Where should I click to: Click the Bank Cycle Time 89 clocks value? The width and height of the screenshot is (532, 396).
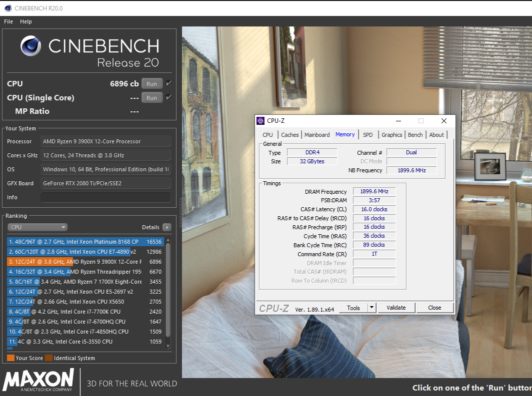(374, 245)
